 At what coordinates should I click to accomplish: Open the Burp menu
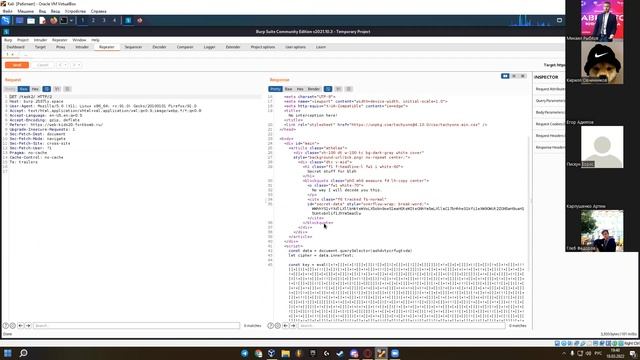coord(8,40)
